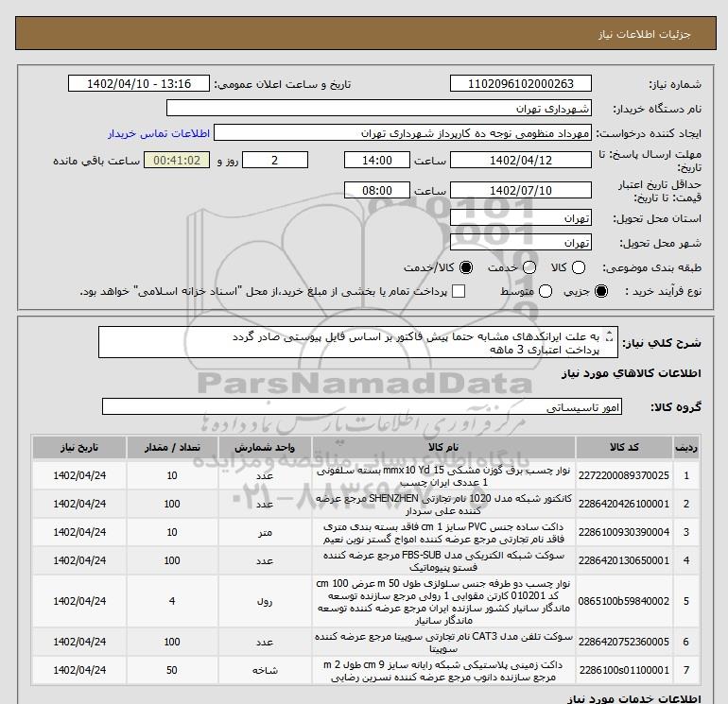728x704 pixels.
Task: Select the کالا radio button
Action: (x=579, y=267)
